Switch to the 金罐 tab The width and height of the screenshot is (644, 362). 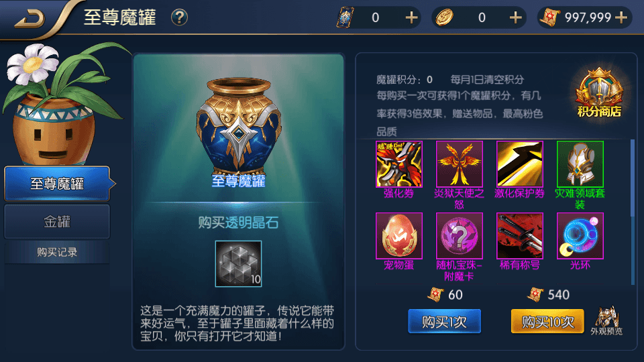pos(57,222)
